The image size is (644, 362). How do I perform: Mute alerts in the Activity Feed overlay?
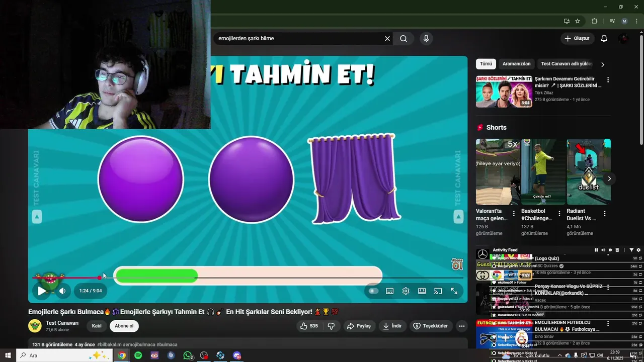click(x=603, y=250)
